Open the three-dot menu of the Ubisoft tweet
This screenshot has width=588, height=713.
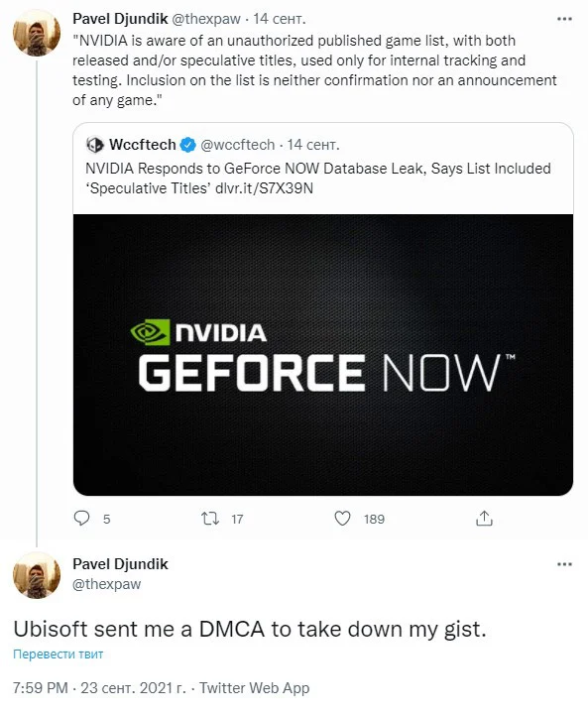[x=564, y=564]
